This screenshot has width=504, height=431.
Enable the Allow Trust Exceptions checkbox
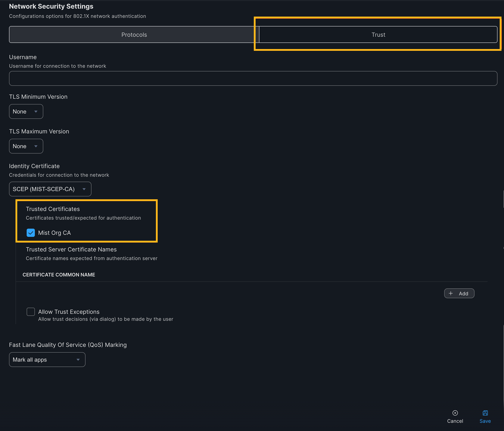pyautogui.click(x=31, y=312)
